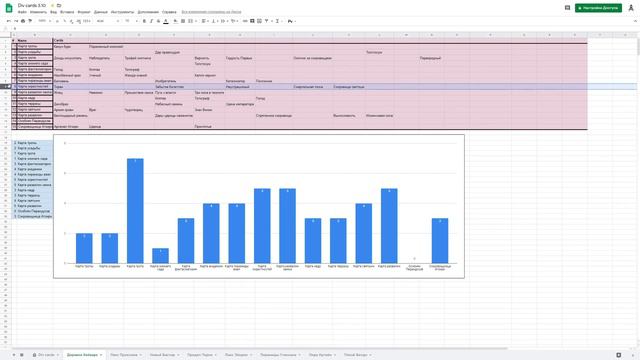The width and height of the screenshot is (640, 360).
Task: Open text wrapping dropdown
Action: (224, 21)
